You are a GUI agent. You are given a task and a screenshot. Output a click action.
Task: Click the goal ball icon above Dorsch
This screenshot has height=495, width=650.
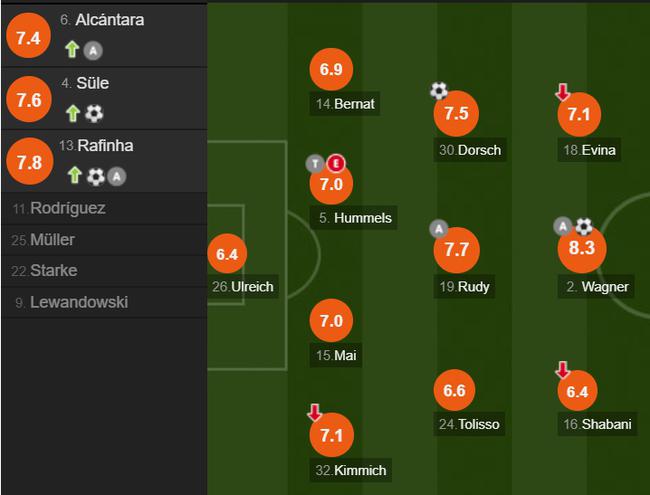tap(439, 91)
